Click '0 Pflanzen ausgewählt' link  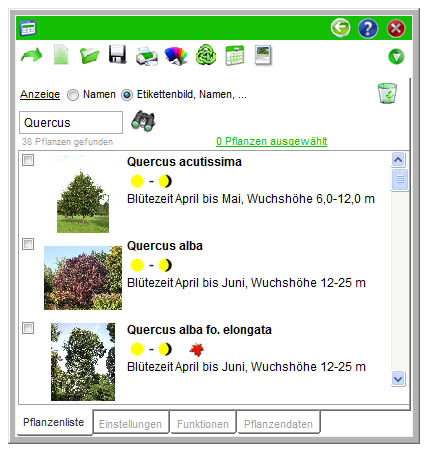pos(272,141)
